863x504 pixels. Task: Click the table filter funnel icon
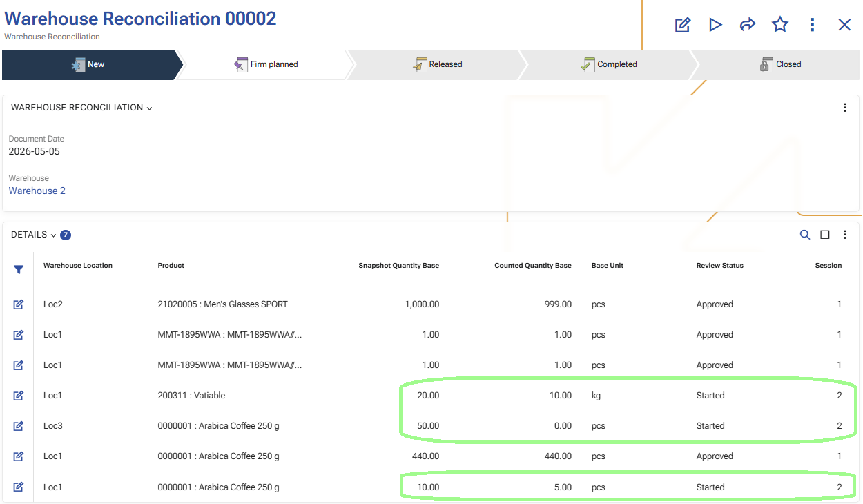point(19,270)
